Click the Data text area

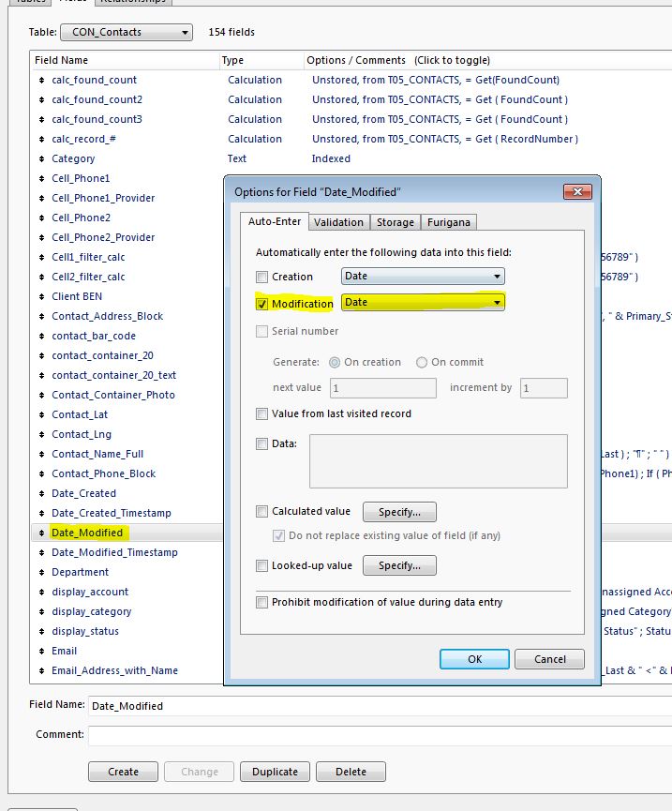point(439,461)
